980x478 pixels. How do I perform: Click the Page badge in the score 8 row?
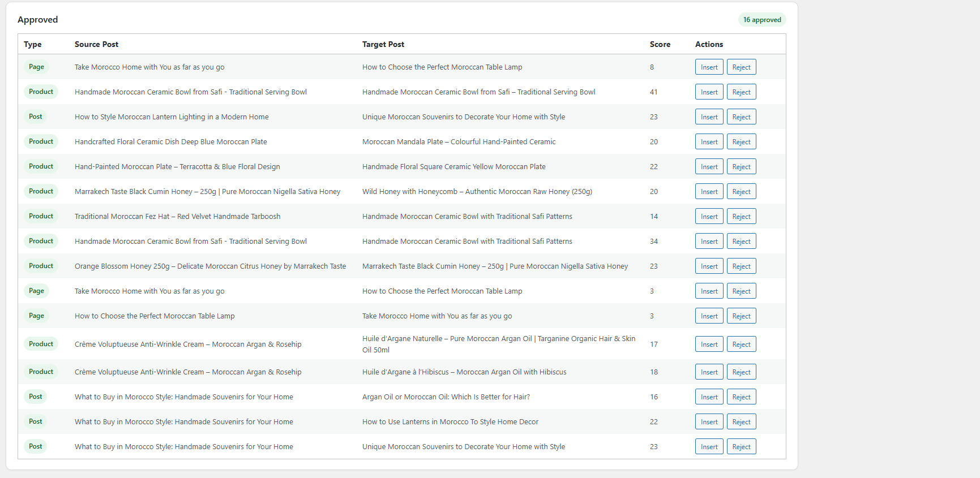tap(36, 67)
